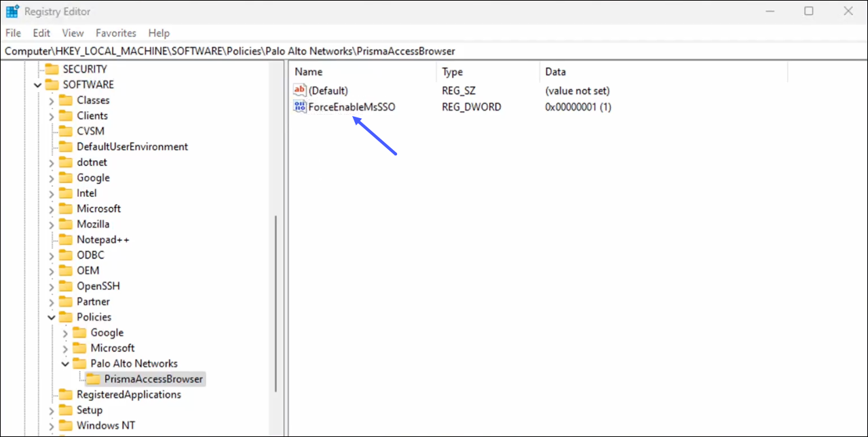This screenshot has width=868, height=437.
Task: Click the Policies folder icon
Action: (66, 317)
